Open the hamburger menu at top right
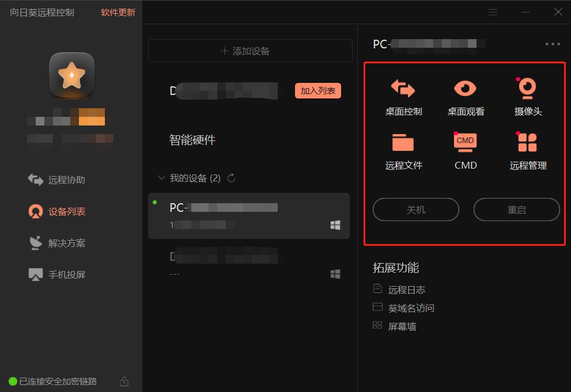 [x=493, y=12]
